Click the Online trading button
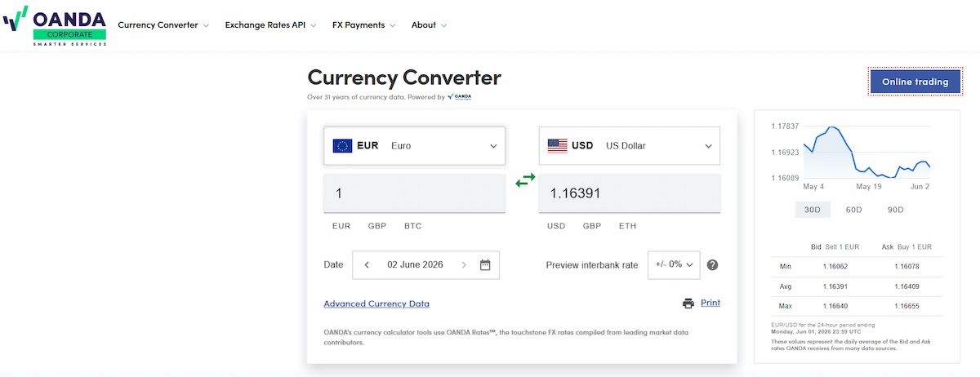 click(x=915, y=82)
